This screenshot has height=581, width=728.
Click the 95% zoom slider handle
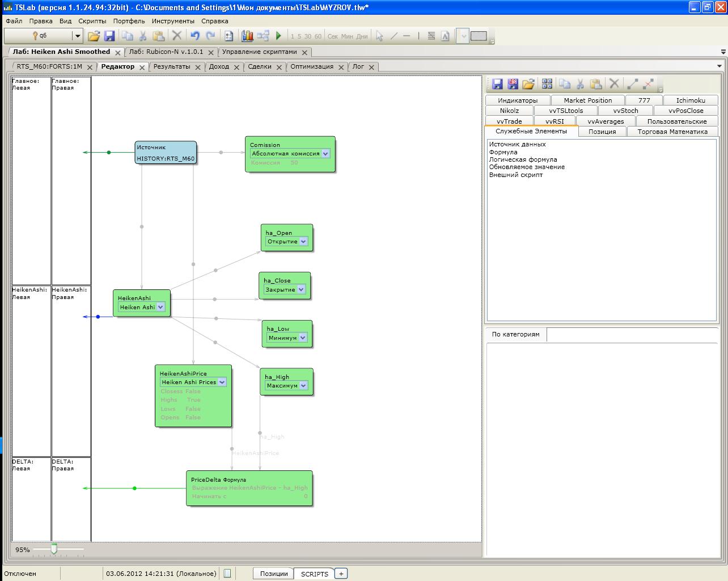pyautogui.click(x=54, y=549)
